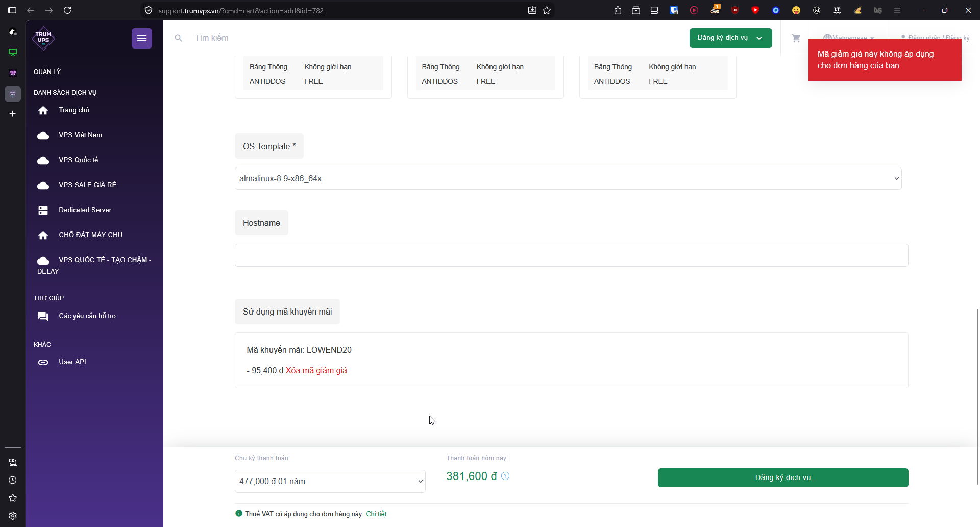Click the TRUM VPS logo
This screenshot has height=527, width=980.
(43, 38)
